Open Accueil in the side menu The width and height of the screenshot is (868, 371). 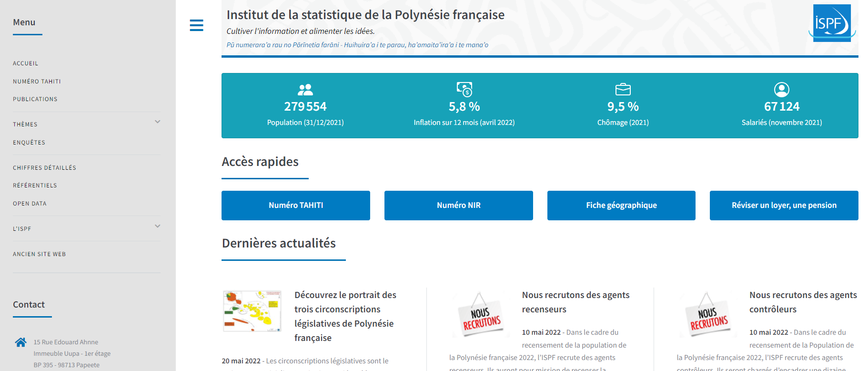tap(26, 63)
